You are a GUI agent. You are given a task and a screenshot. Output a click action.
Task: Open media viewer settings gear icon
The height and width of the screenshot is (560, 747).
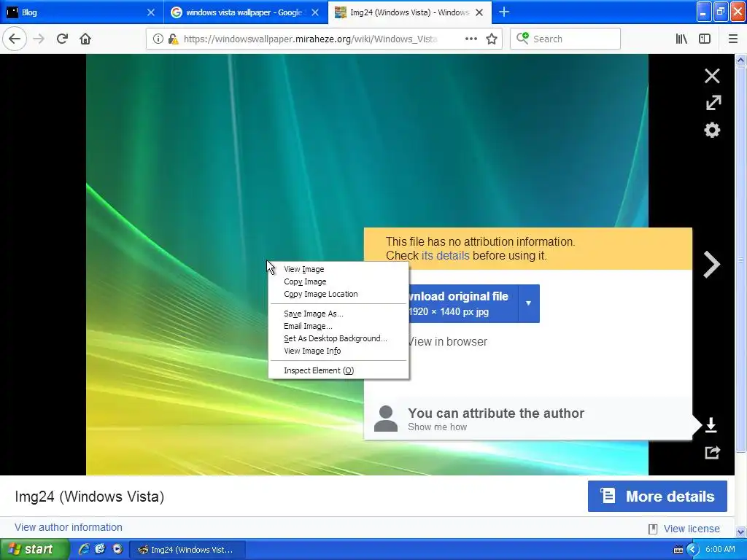(712, 130)
